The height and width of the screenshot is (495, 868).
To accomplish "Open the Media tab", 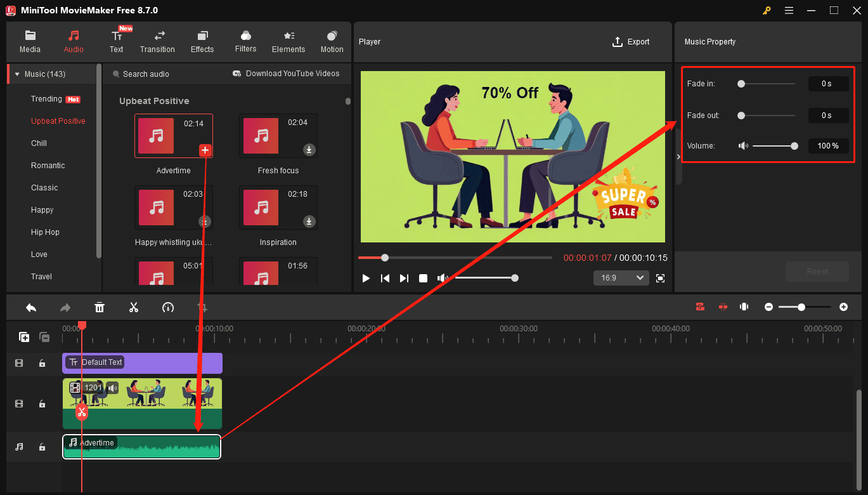I will coord(30,42).
